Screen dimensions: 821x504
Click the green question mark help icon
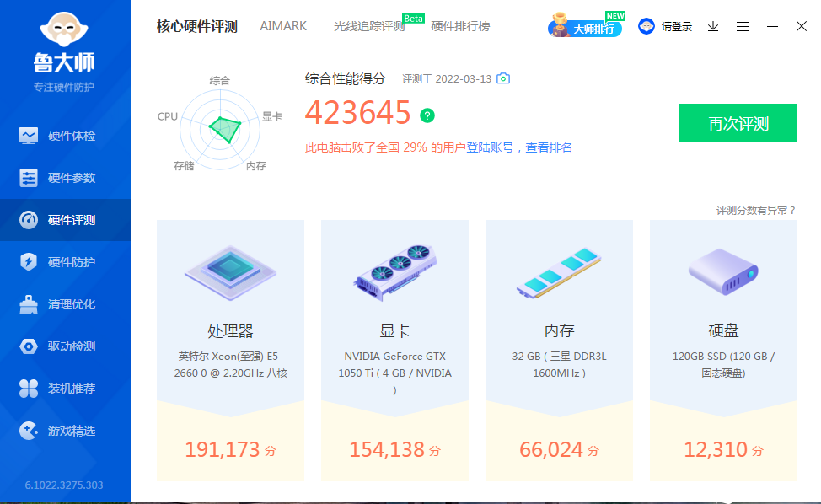(x=427, y=115)
